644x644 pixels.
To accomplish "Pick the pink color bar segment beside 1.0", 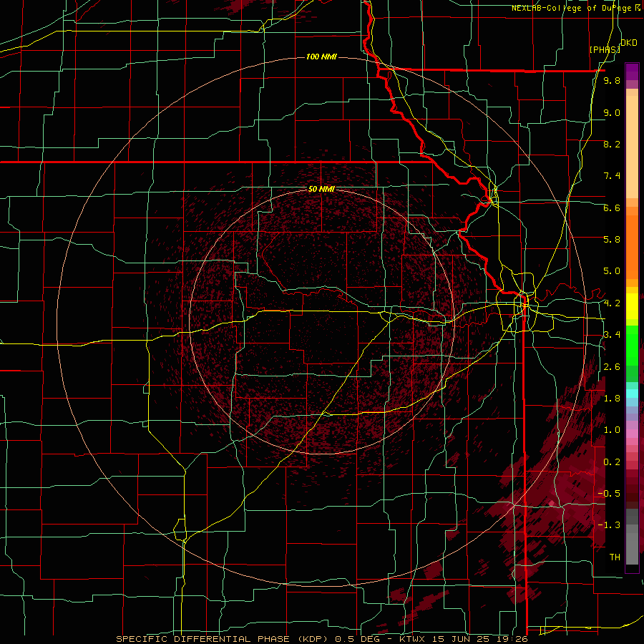I will point(632,432).
